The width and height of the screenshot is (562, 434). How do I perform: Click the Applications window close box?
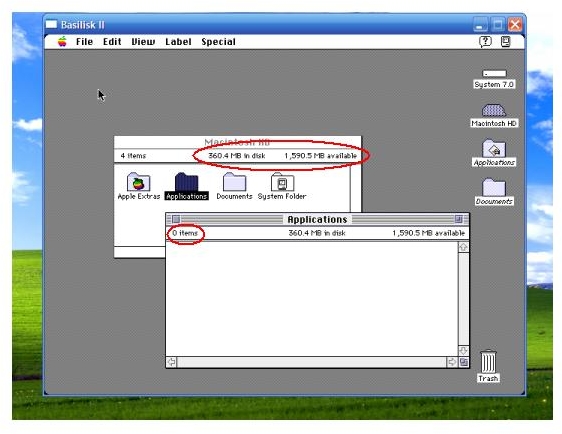click(x=176, y=219)
